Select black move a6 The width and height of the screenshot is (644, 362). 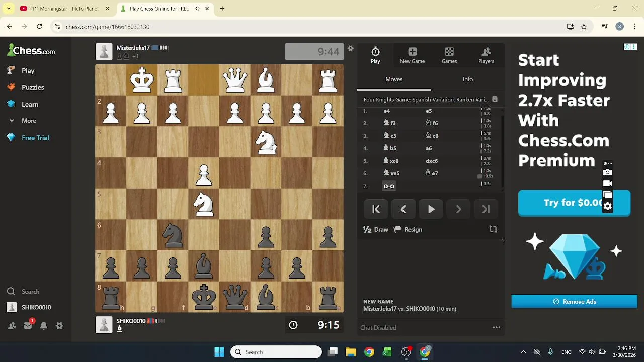pyautogui.click(x=429, y=148)
